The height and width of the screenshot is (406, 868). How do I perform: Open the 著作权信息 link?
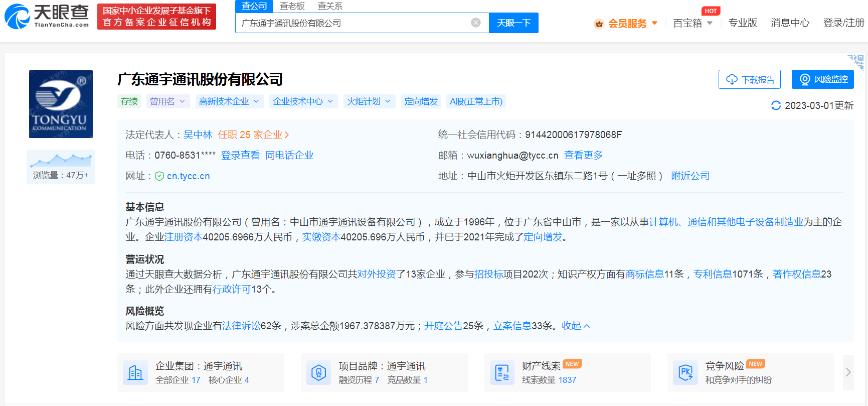[797, 274]
